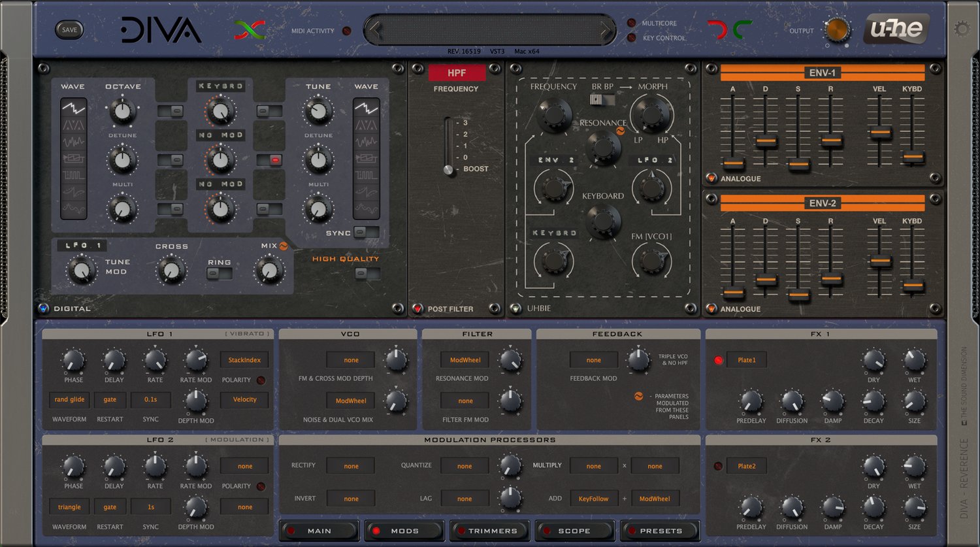This screenshot has height=547, width=980.
Task: Open the SCOPE tab
Action: [x=575, y=531]
